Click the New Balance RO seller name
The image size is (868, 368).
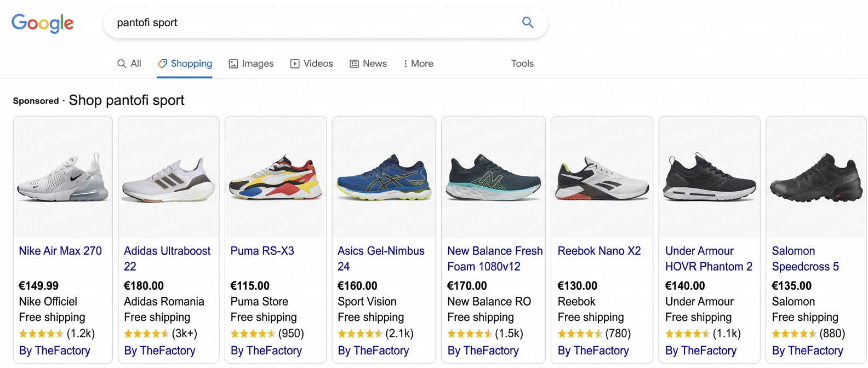click(489, 302)
